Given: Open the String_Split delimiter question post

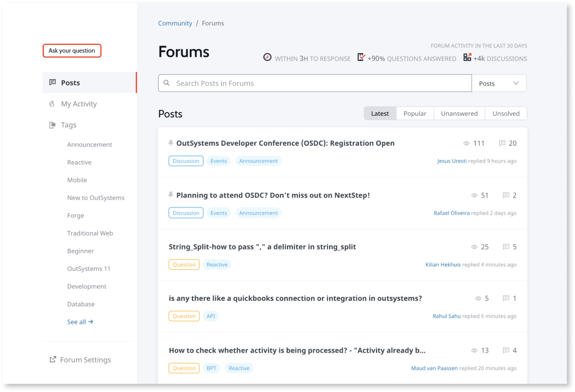Looking at the screenshot, I should [262, 247].
